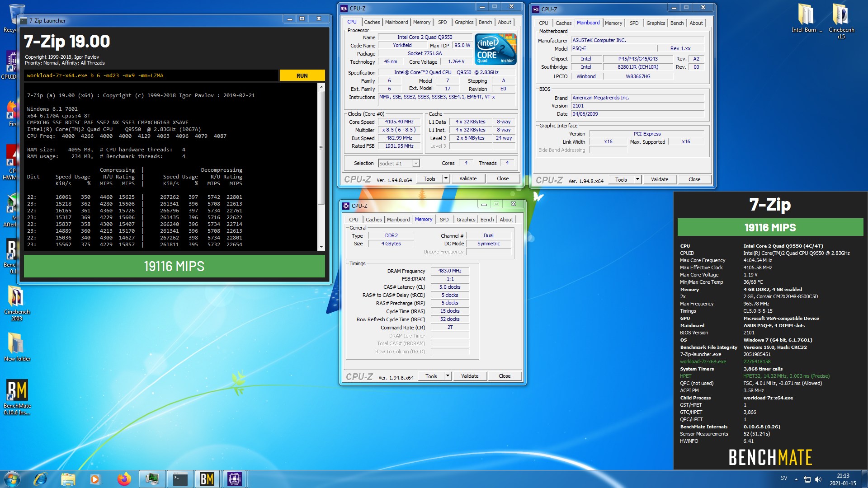This screenshot has height=488, width=868.
Task: Open Firefox from the taskbar
Action: coord(124,479)
